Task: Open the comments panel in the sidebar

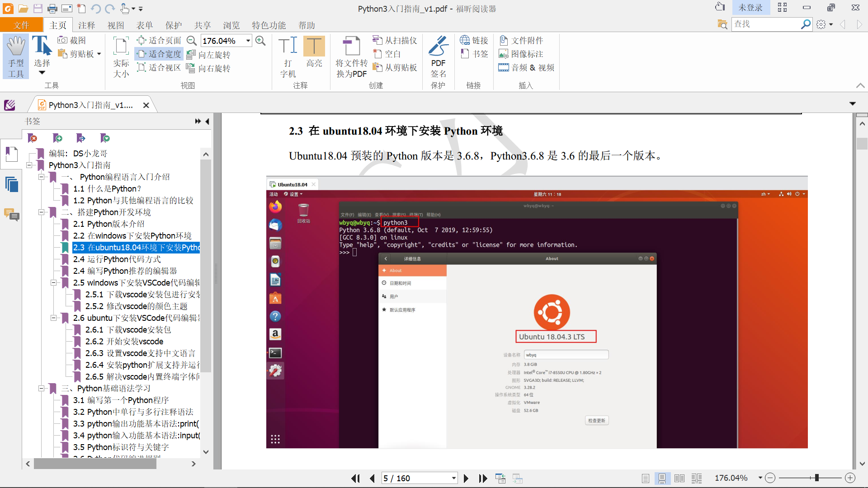Action: tap(11, 214)
